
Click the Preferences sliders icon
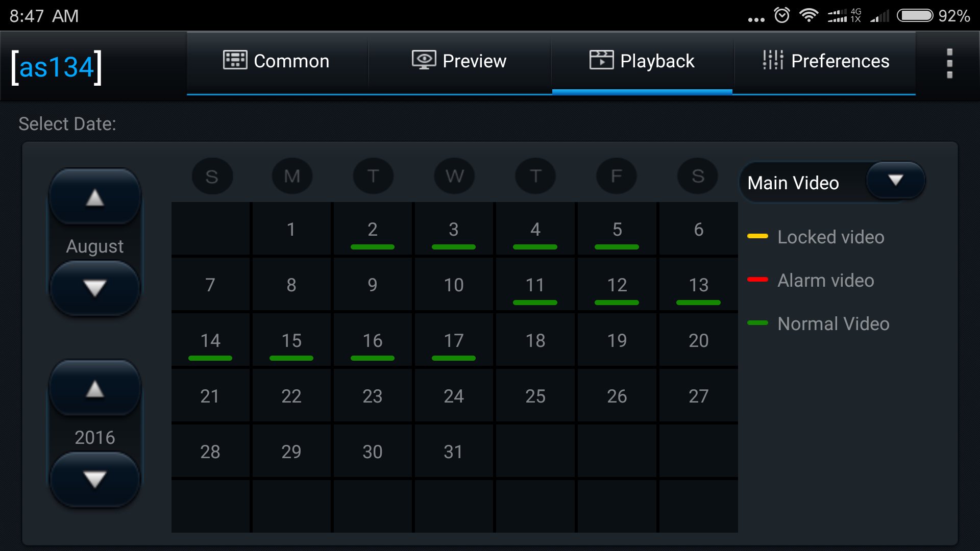(773, 60)
